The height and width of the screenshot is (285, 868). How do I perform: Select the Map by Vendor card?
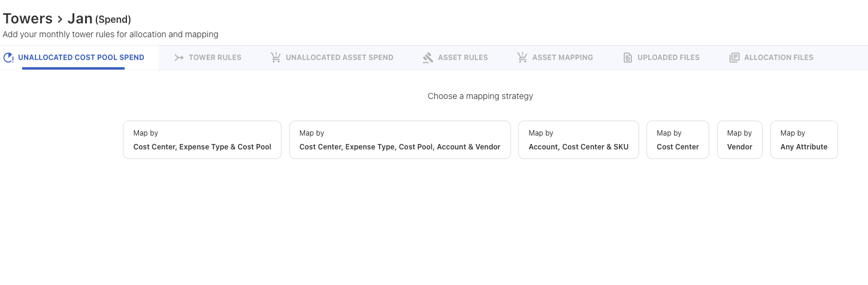pos(739,140)
